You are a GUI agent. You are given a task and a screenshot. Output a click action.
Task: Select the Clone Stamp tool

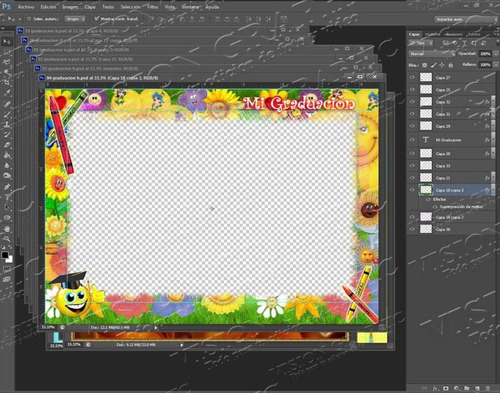6,124
